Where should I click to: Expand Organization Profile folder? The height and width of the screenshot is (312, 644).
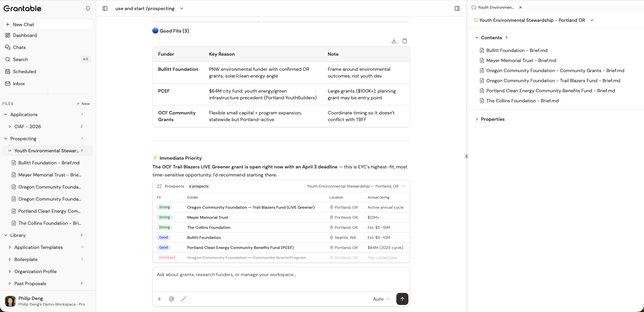10,271
